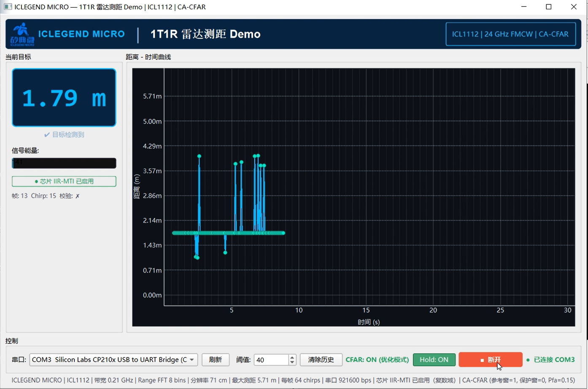Screen dimensions: 588x389
Task: Toggle the Hold: ON button
Action: (x=434, y=360)
